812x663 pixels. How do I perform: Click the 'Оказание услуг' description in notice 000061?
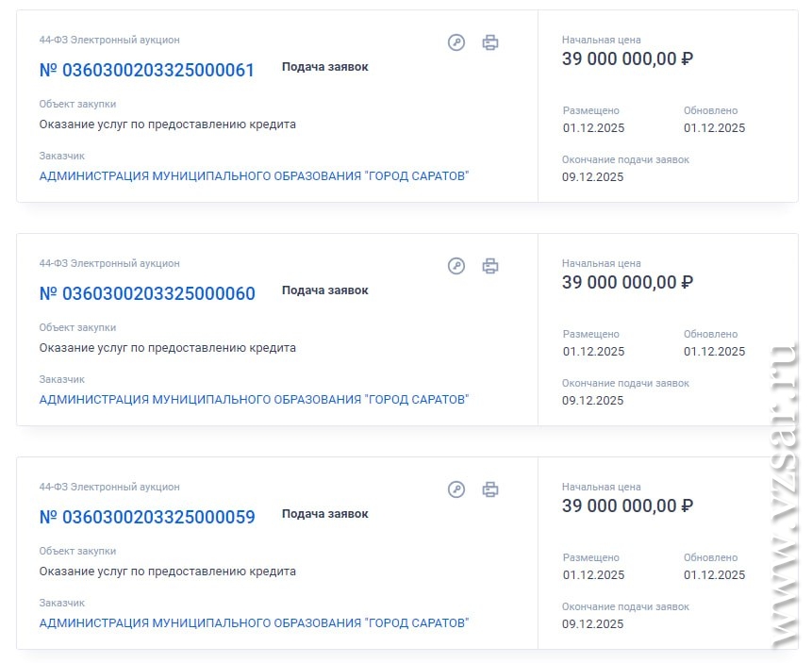167,124
